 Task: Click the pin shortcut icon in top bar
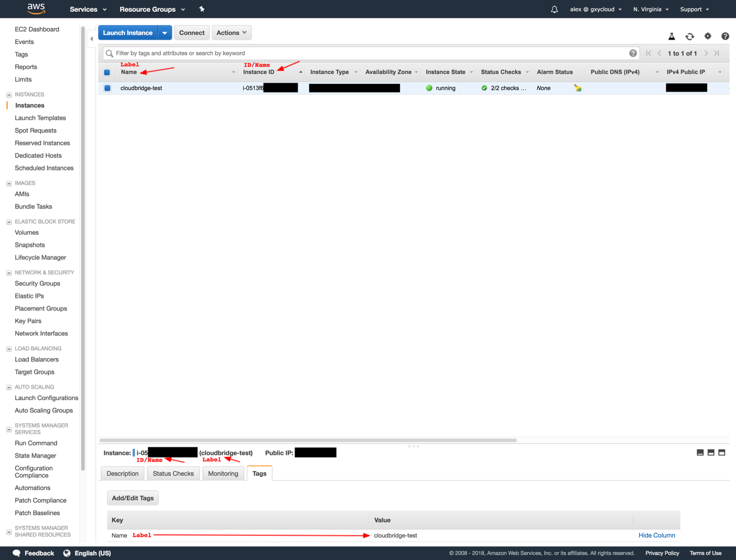pos(202,9)
